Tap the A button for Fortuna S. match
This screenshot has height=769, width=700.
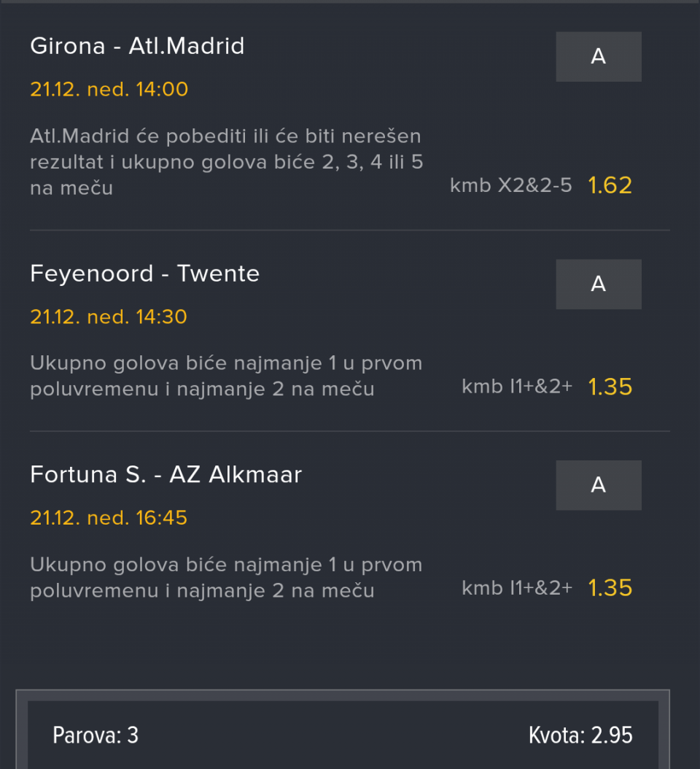point(598,485)
